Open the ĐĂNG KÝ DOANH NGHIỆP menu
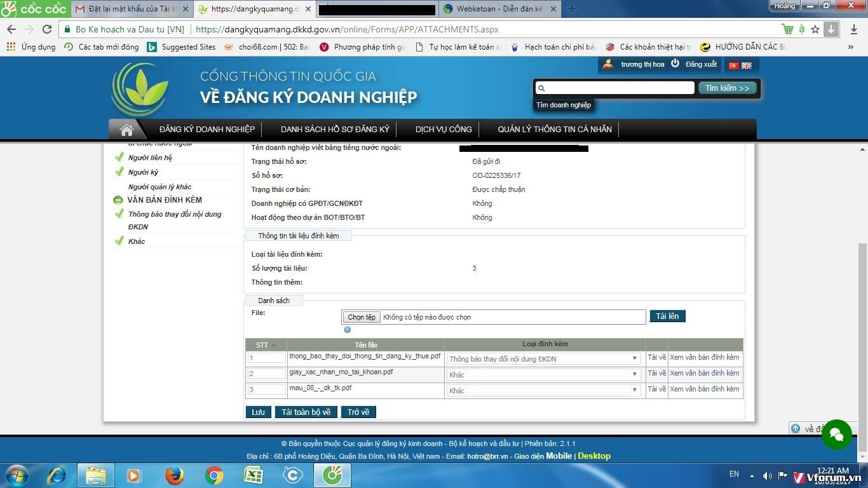Viewport: 868px width, 488px height. (207, 130)
